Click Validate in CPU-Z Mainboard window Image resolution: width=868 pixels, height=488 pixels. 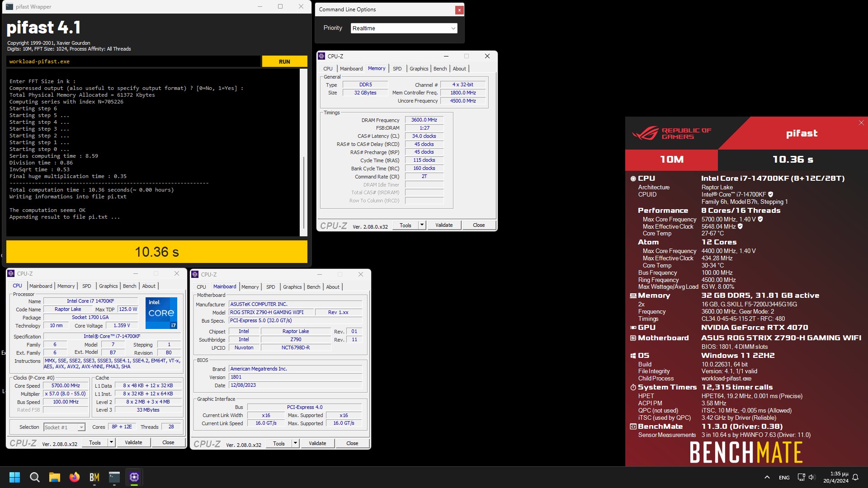[317, 443]
